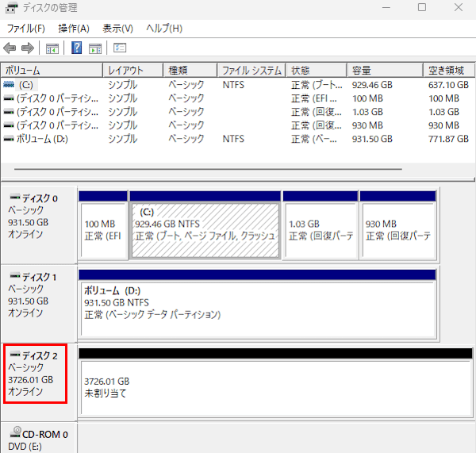Click the Back arrow toolbar icon

click(10, 48)
